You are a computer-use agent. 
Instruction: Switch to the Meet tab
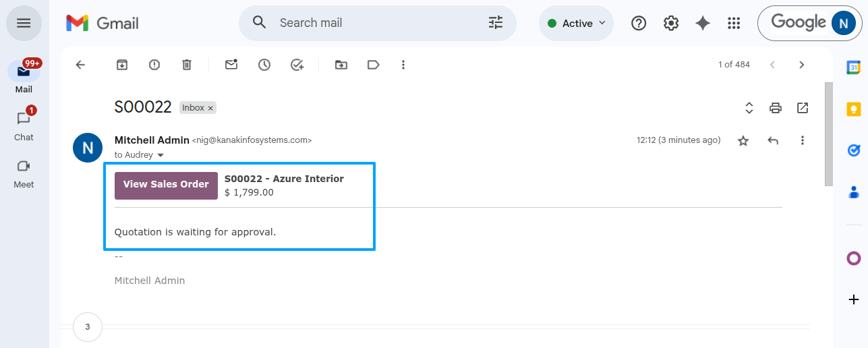click(24, 173)
